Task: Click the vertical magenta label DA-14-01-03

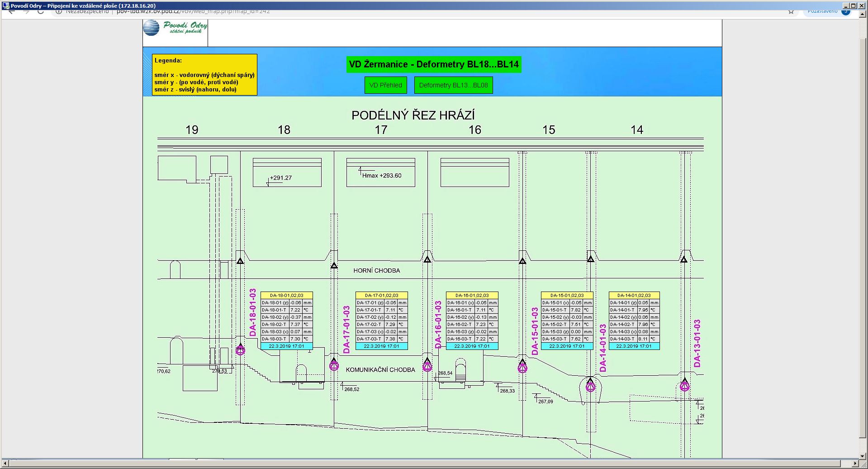Action: point(603,348)
